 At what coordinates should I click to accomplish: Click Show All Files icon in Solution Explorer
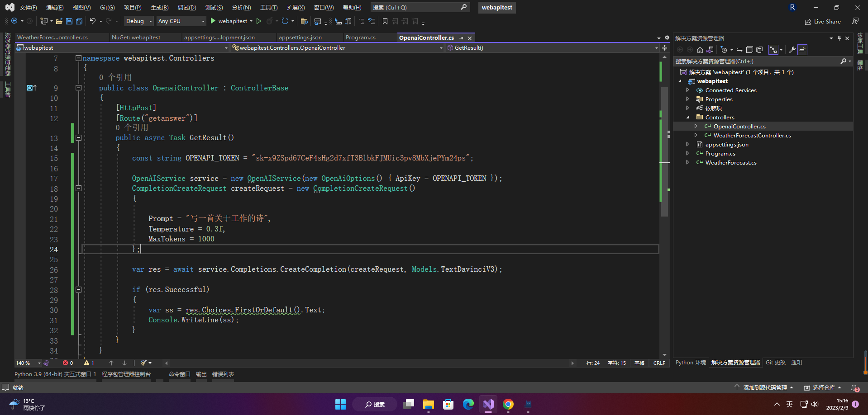click(x=759, y=50)
